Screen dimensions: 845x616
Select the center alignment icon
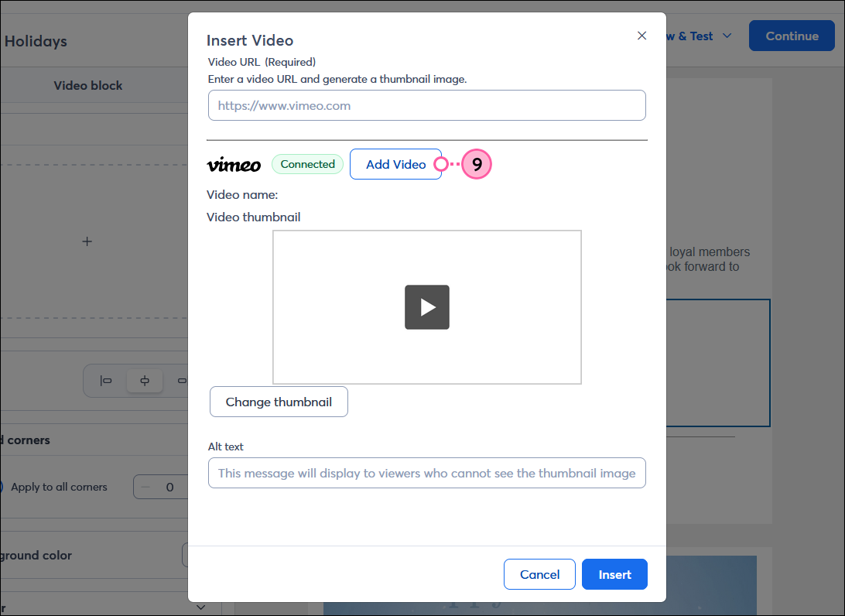[x=145, y=380]
